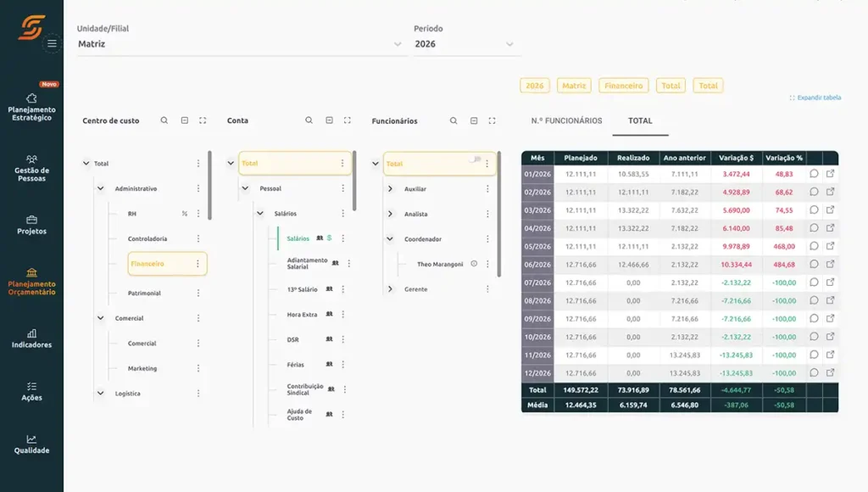Open external link icon for 03/2026 row
The width and height of the screenshot is (868, 492).
pyautogui.click(x=831, y=210)
